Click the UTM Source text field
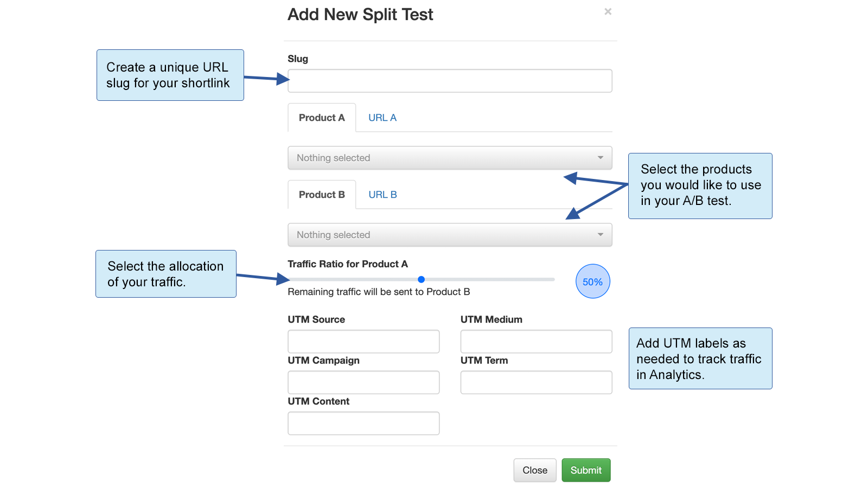The height and width of the screenshot is (488, 868). click(363, 341)
